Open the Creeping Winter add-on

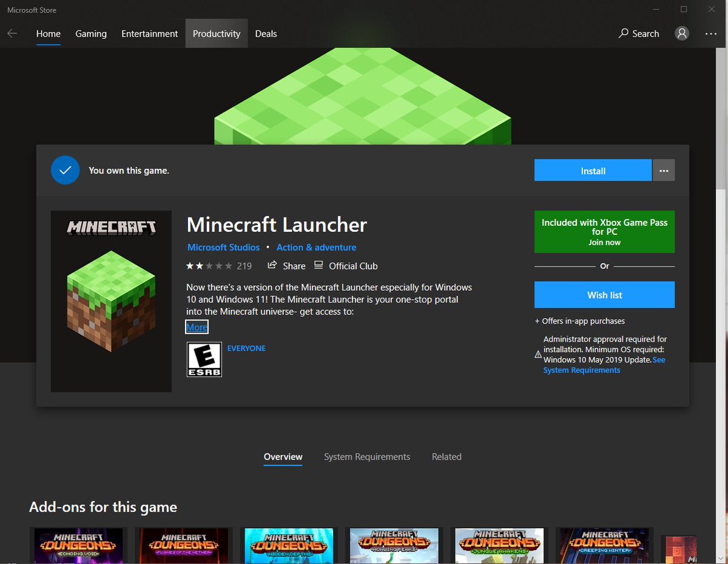pos(605,546)
